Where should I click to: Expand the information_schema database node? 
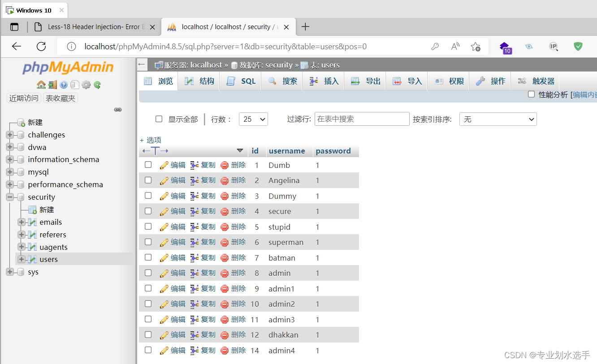pyautogui.click(x=9, y=159)
